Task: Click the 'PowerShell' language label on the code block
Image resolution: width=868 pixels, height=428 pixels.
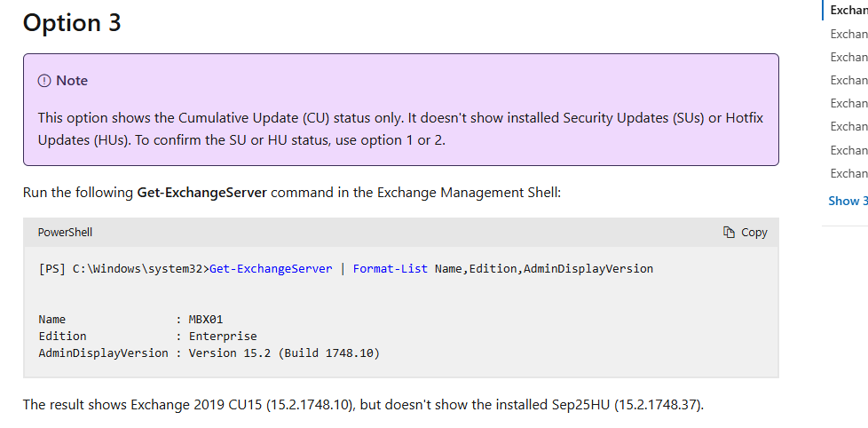Action: pos(65,233)
